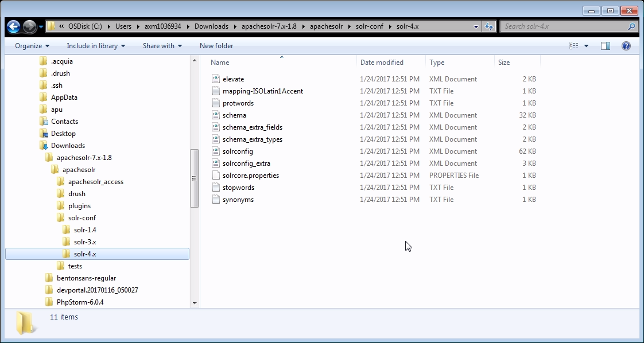
Task: Click the Refresh button in address bar
Action: coord(489,26)
